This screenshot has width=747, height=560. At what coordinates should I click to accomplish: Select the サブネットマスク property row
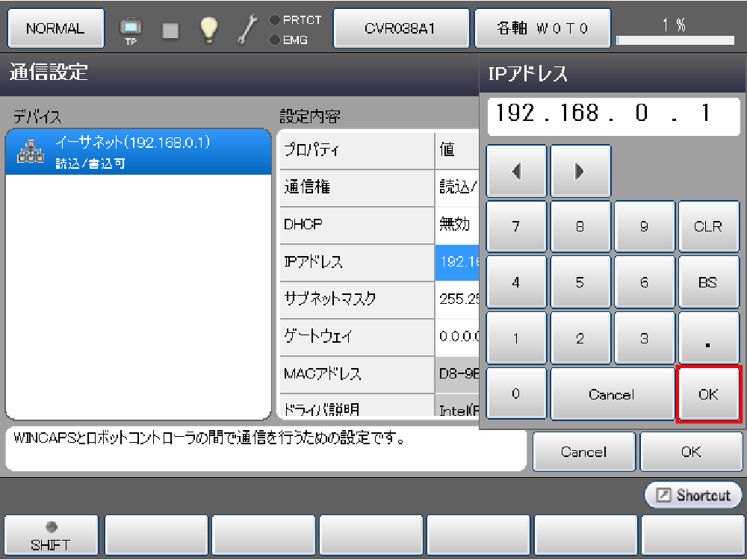point(357,299)
